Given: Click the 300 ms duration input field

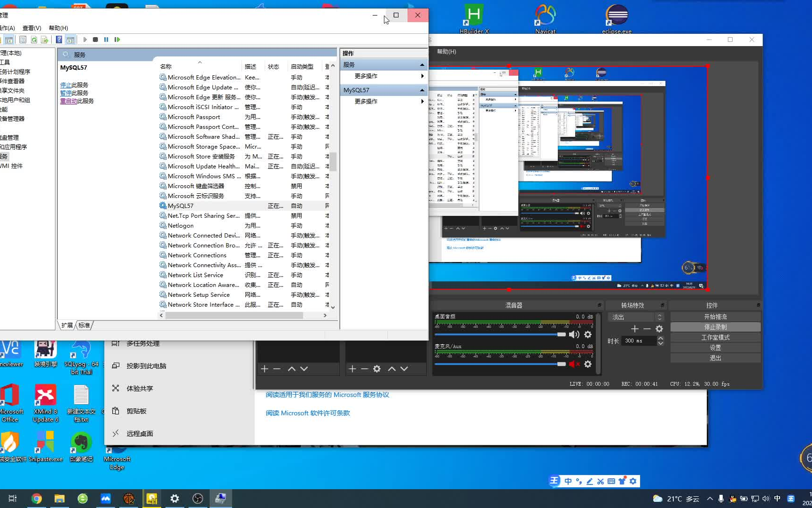Looking at the screenshot, I should 639,341.
